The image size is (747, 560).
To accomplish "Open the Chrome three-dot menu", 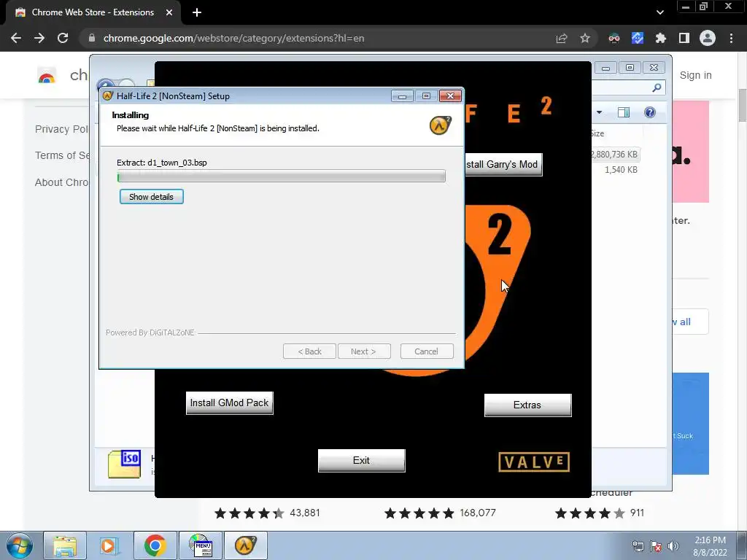I will [731, 38].
